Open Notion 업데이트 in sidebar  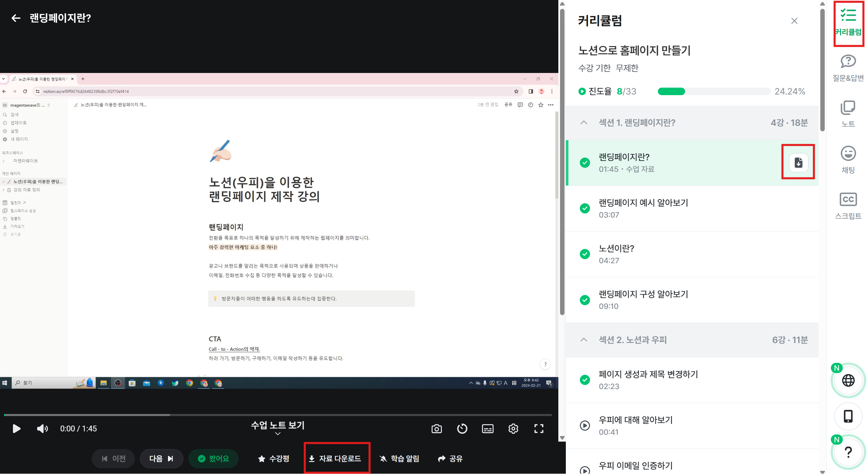[18, 123]
